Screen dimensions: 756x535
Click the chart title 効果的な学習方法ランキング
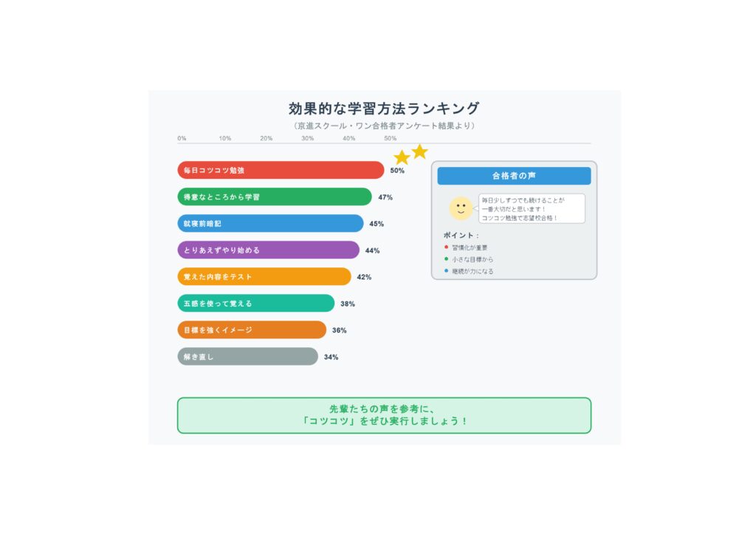[384, 109]
